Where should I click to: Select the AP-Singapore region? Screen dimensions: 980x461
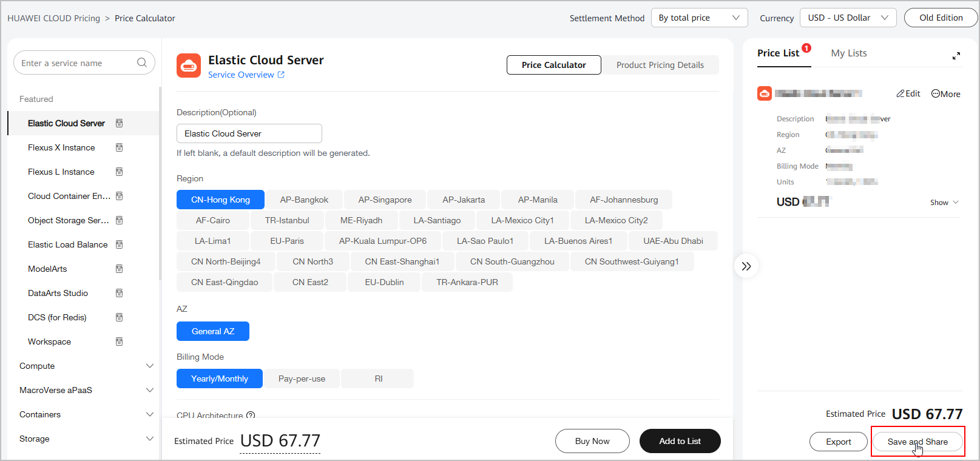click(385, 200)
